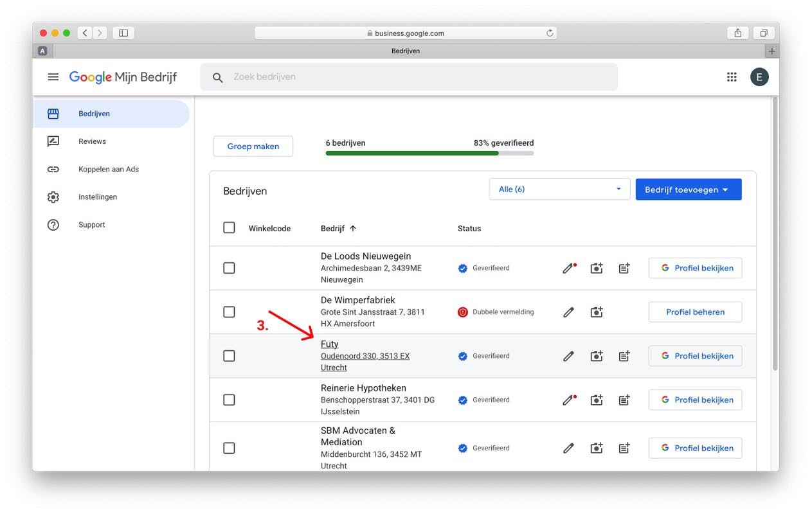
Task: Select De Loods Nieuwegein checkbox
Action: [229, 269]
